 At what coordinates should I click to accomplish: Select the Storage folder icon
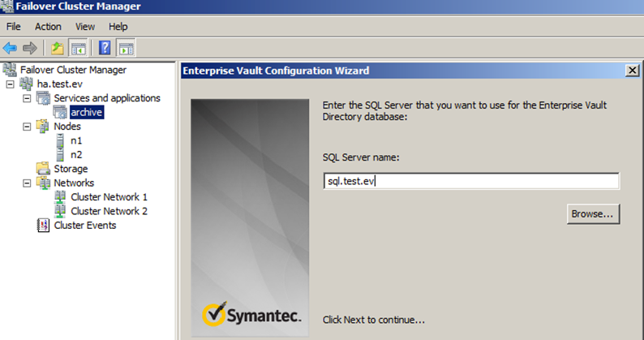click(43, 169)
